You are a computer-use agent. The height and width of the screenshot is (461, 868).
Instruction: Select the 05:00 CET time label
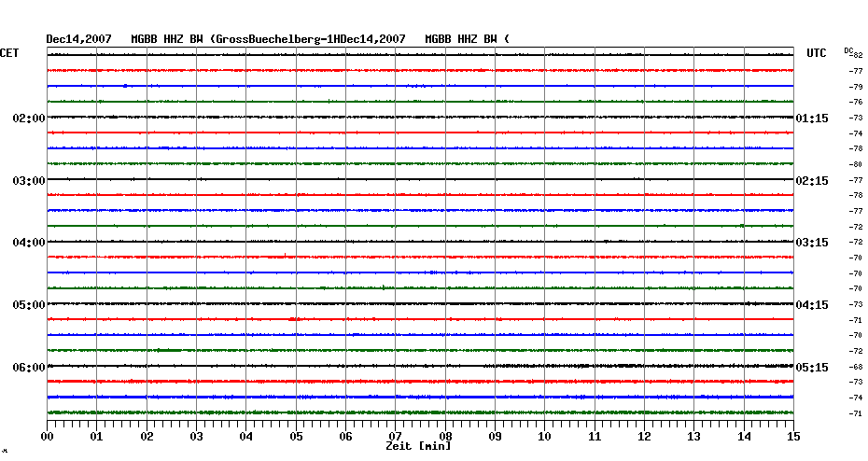(29, 305)
